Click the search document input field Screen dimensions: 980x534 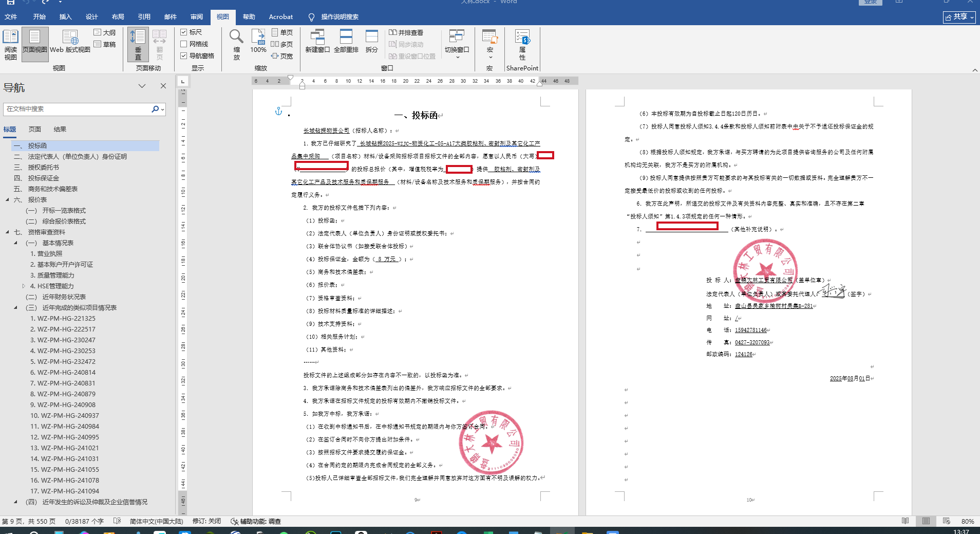point(77,109)
